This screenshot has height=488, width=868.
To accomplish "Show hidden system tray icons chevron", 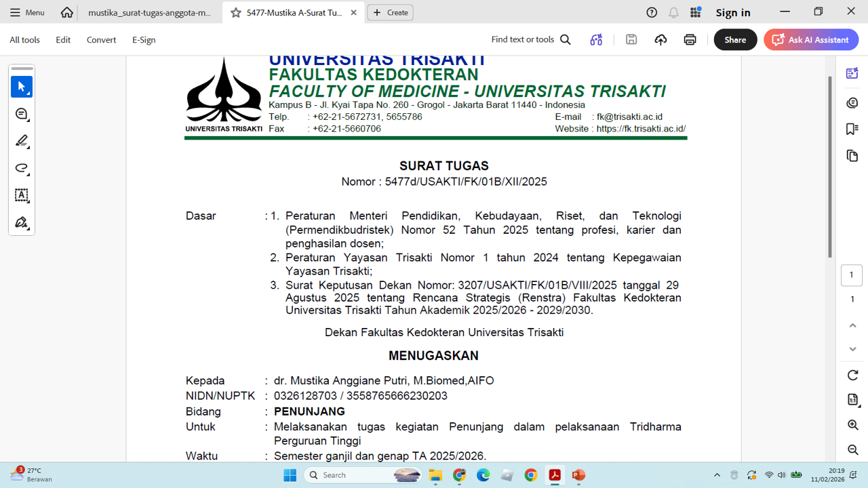I will pos(717,475).
